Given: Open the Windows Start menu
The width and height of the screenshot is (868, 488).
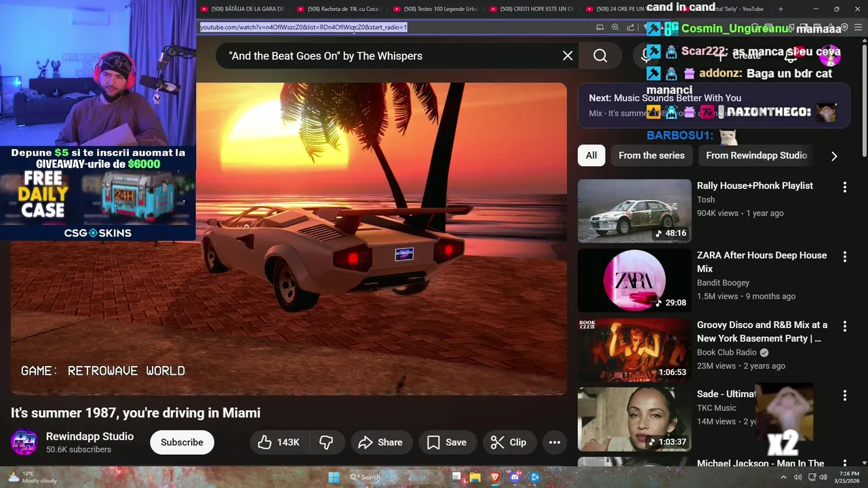Looking at the screenshot, I should coord(334,477).
